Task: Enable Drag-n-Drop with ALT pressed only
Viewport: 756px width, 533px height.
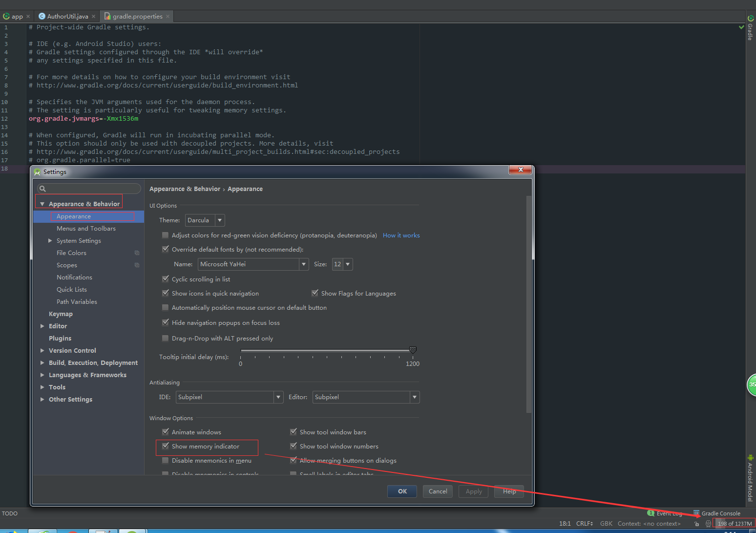Action: click(166, 338)
